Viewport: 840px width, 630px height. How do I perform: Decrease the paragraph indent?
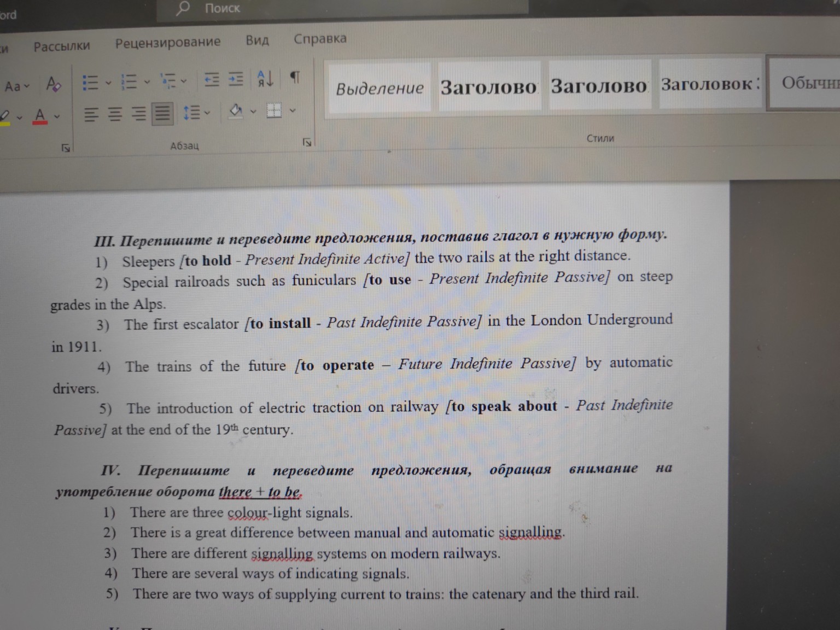pyautogui.click(x=212, y=79)
